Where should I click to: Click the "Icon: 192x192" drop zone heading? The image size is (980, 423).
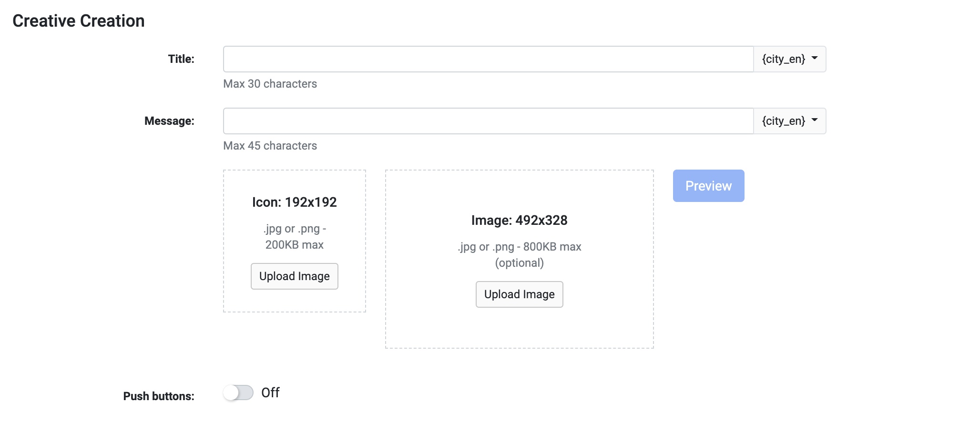[294, 202]
